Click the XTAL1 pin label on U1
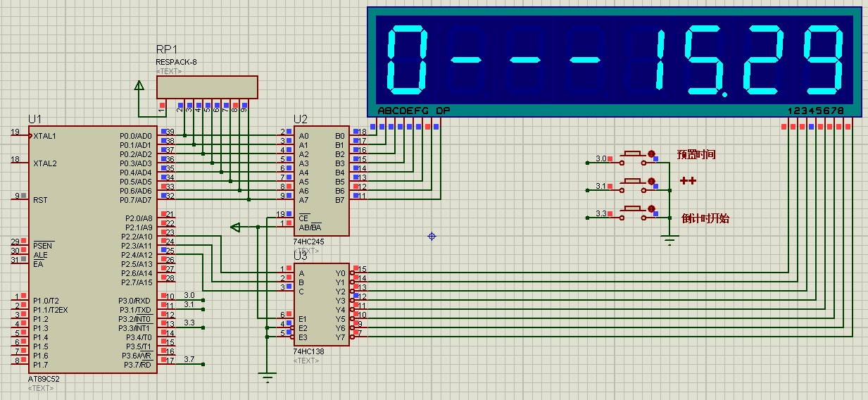The image size is (868, 400). [x=44, y=136]
